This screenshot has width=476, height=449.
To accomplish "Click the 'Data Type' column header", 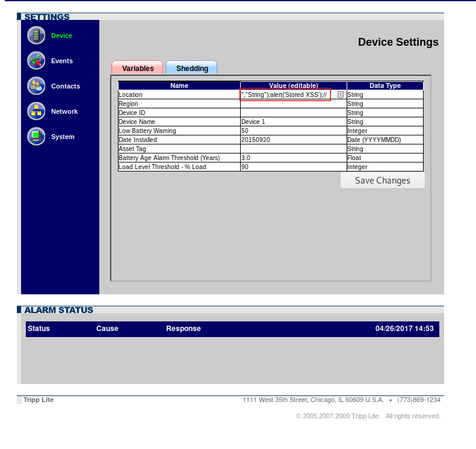I will 385,85.
